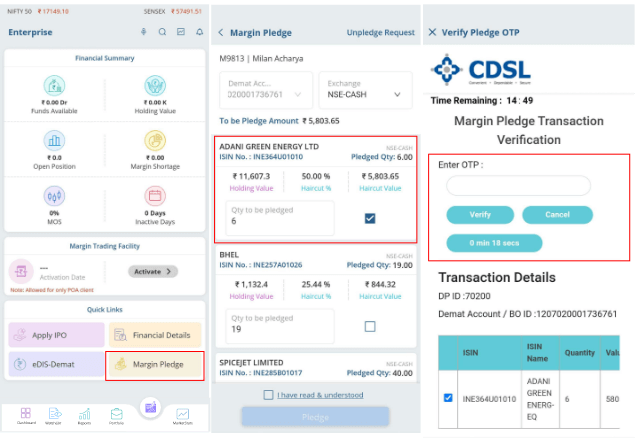This screenshot has height=438, width=638.
Task: Open search with the magnifier icon
Action: point(162,32)
